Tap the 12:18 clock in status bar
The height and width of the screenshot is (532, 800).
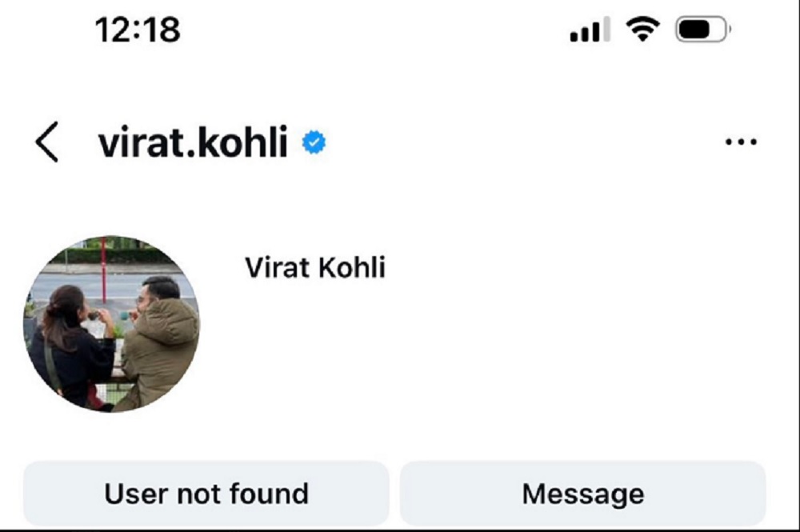pyautogui.click(x=138, y=30)
